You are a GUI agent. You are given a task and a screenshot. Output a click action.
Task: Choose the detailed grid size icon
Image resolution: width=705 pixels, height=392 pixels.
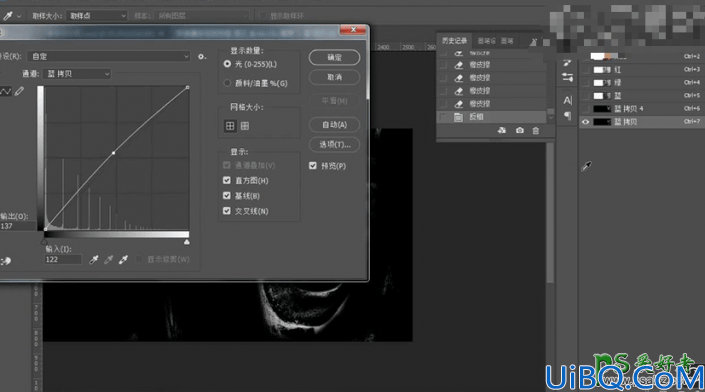pos(245,126)
